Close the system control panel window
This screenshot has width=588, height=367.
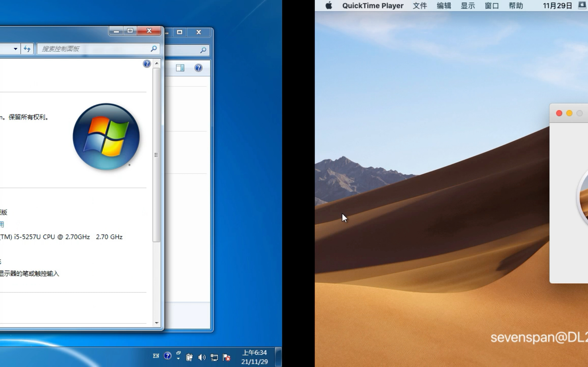149,31
